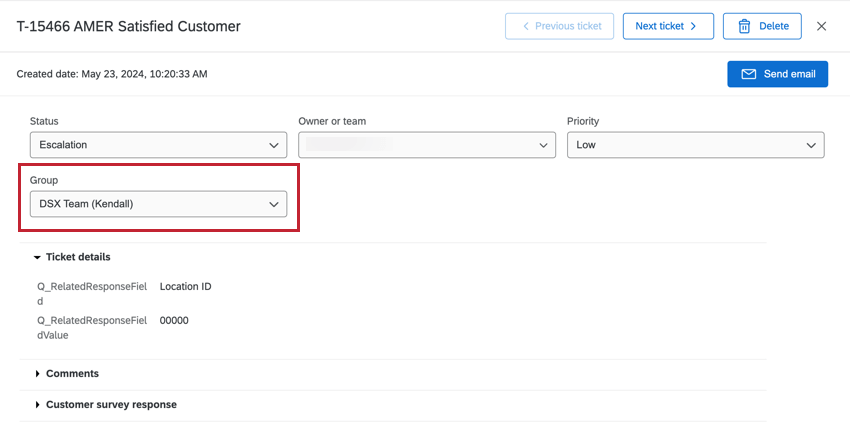Click the left chevron in Previous ticket
This screenshot has width=850, height=425.
[525, 26]
